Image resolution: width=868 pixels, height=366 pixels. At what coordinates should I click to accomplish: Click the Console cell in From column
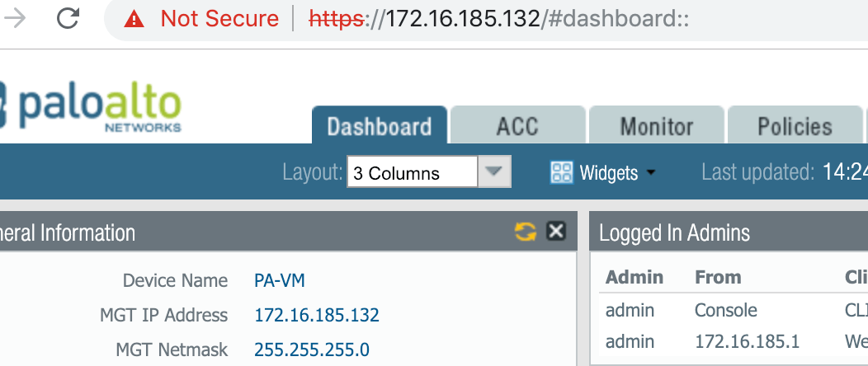[726, 310]
